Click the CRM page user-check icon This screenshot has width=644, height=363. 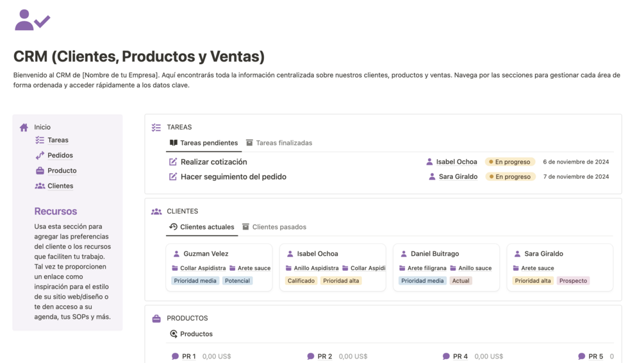[x=32, y=21]
